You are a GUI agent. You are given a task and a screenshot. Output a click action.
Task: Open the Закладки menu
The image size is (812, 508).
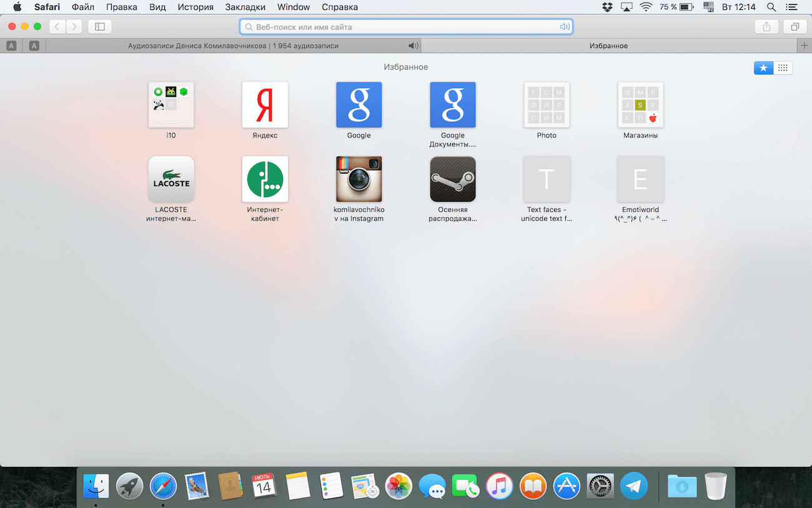coord(245,7)
